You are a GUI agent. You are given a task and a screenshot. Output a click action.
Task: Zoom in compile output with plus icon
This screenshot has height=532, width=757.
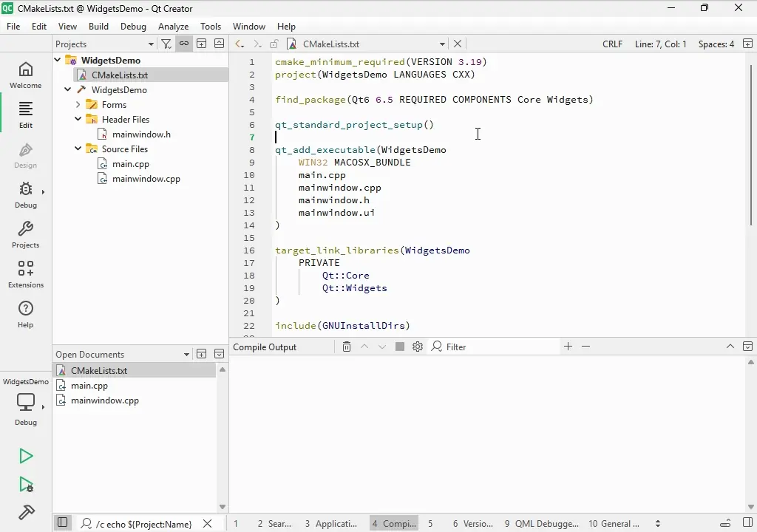tap(568, 347)
